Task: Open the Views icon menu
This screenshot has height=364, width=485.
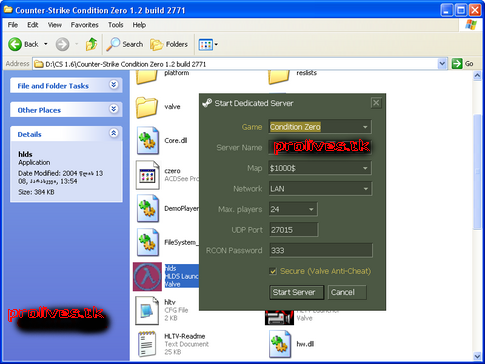Action: (x=208, y=44)
